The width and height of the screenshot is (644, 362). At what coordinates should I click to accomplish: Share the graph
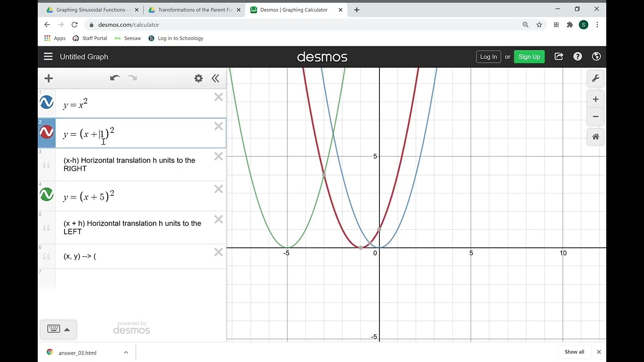559,57
